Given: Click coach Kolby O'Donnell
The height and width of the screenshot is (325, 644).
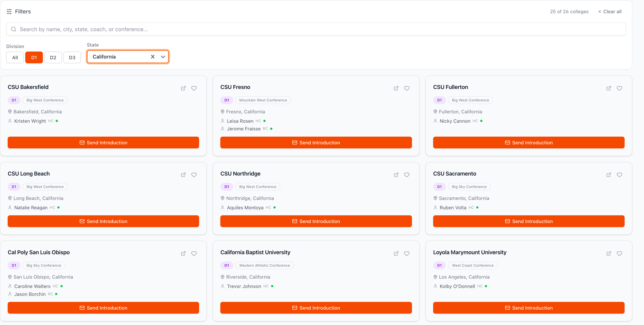Looking at the screenshot, I should 457,286.
